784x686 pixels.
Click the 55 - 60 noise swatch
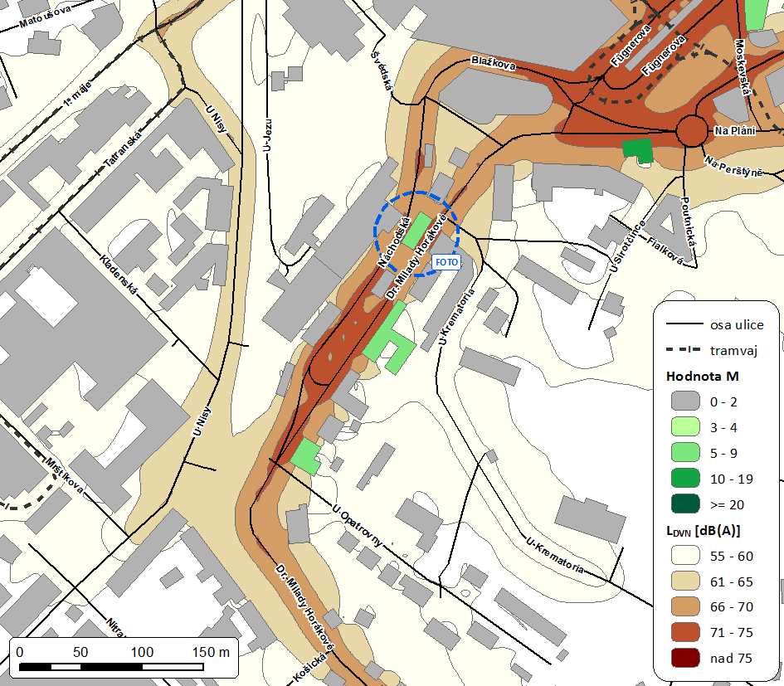685,556
